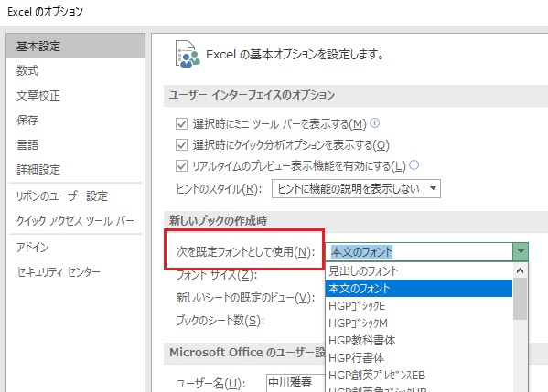This screenshot has width=548, height=392.
Task: Open セキュリティ センター category
Action: tap(58, 271)
